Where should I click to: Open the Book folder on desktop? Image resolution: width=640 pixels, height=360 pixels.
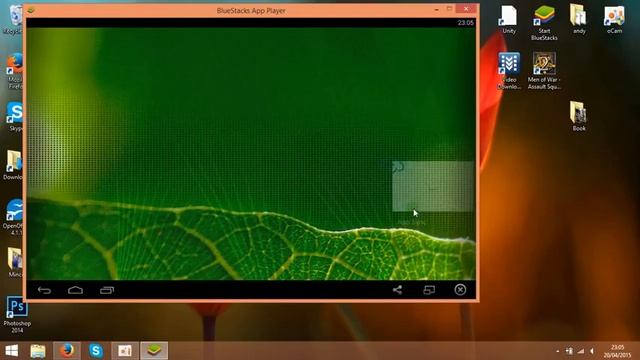[x=579, y=116]
